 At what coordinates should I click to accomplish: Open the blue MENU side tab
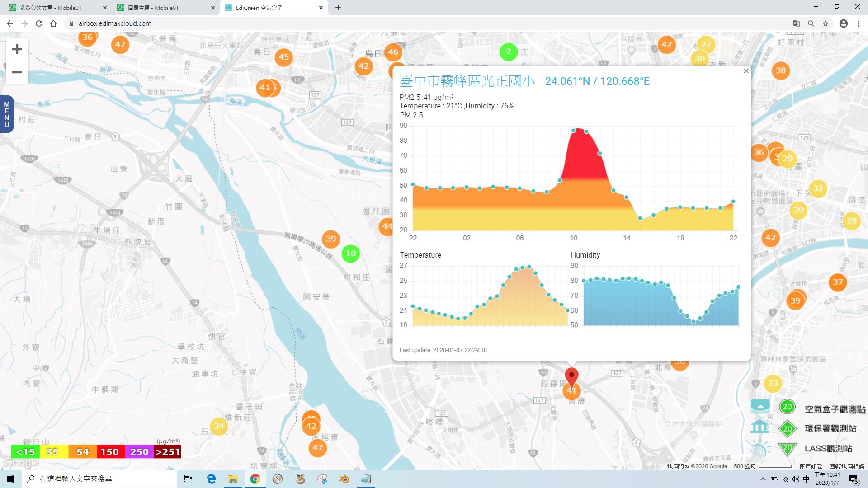[6, 114]
